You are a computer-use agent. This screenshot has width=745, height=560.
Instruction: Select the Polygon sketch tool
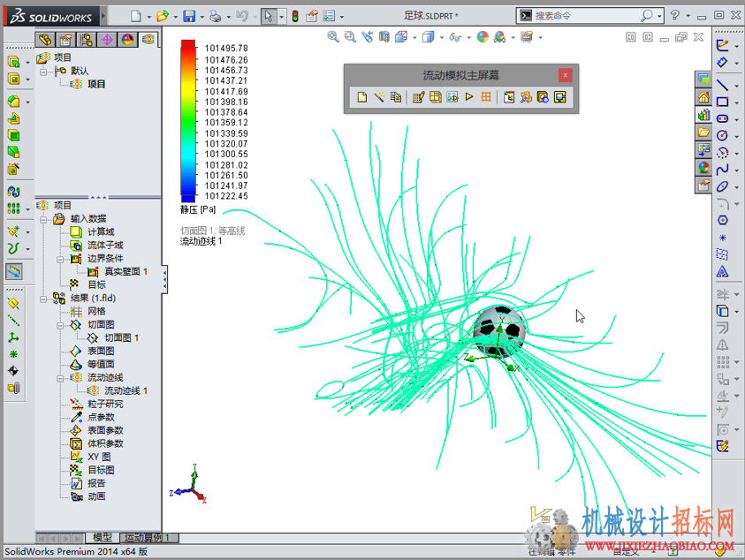[722, 220]
